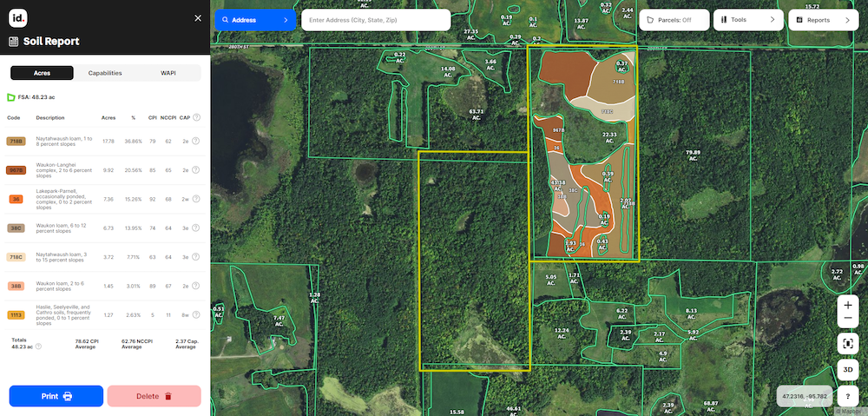Click the Enter Address search field
868x416 pixels.
tap(375, 20)
